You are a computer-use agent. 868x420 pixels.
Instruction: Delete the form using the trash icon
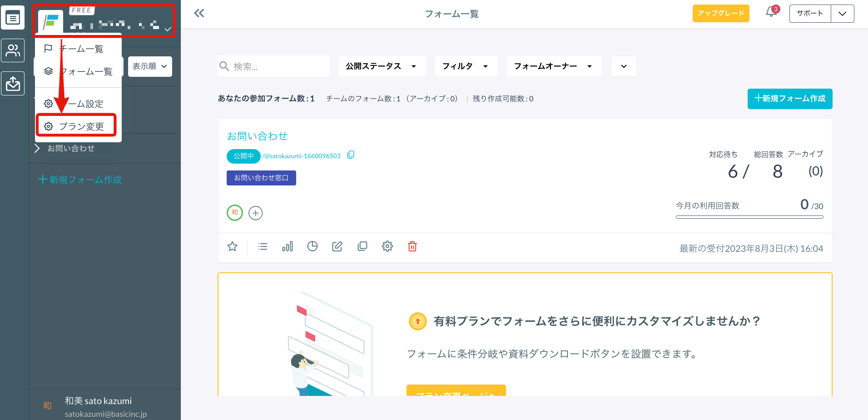pyautogui.click(x=412, y=246)
